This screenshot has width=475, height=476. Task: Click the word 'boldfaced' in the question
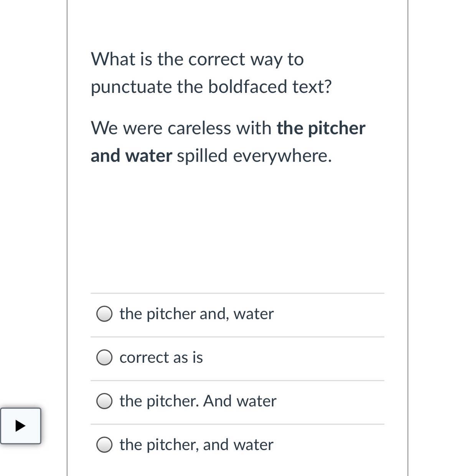247,87
